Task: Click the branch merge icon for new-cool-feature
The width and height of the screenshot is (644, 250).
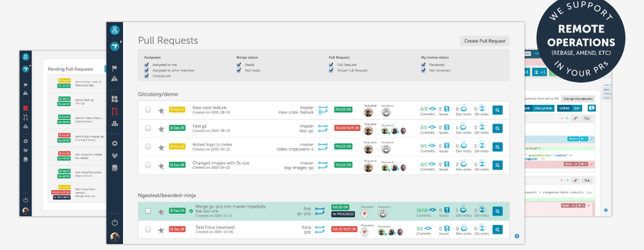Action: (323, 110)
